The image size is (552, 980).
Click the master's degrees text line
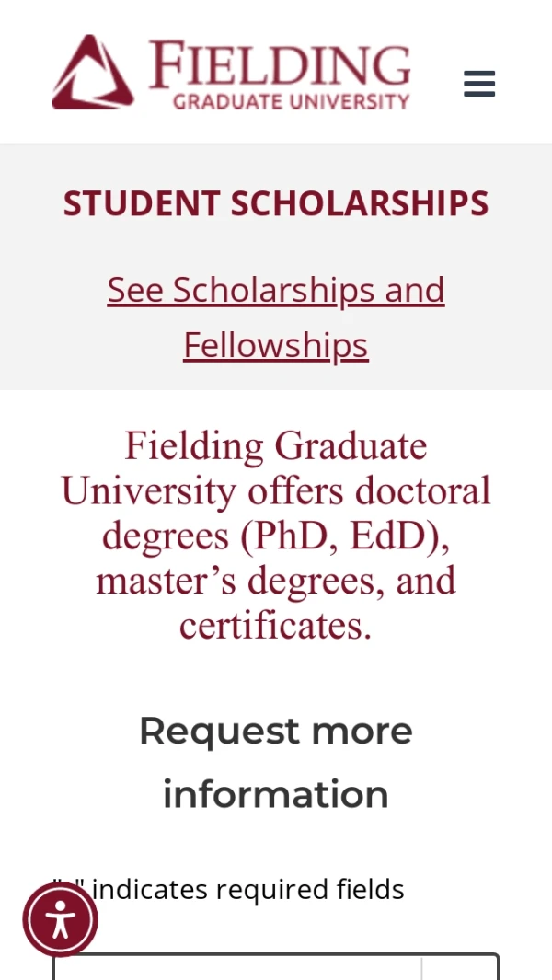tap(276, 581)
